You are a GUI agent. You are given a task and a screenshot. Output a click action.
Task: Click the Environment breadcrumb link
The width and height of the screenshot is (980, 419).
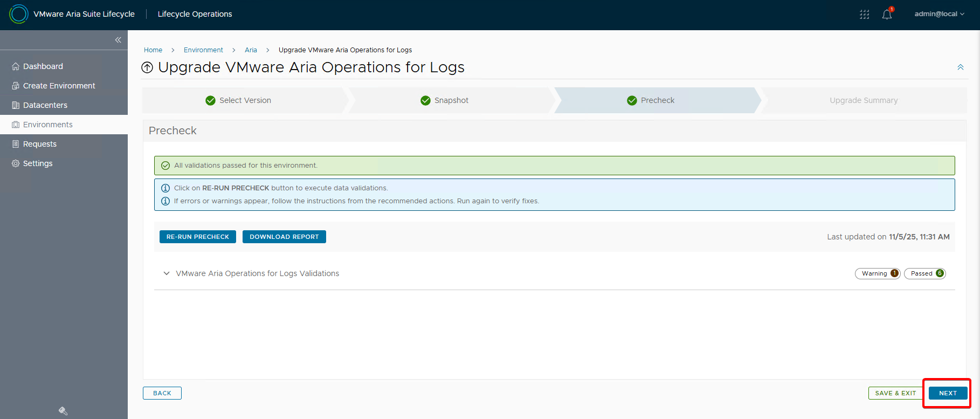(x=203, y=50)
